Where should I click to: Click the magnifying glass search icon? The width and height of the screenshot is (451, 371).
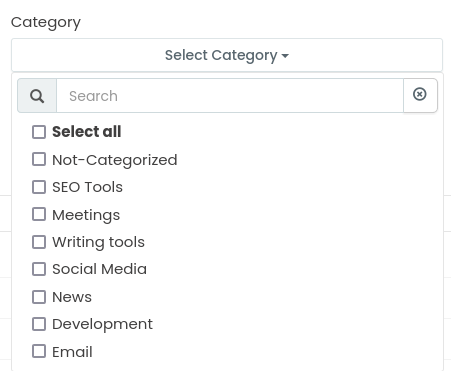pyautogui.click(x=37, y=96)
